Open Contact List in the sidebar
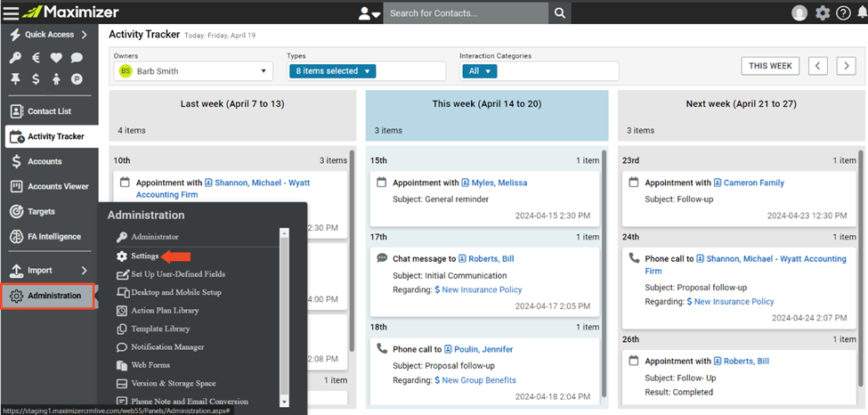This screenshot has height=415, width=868. tap(49, 110)
